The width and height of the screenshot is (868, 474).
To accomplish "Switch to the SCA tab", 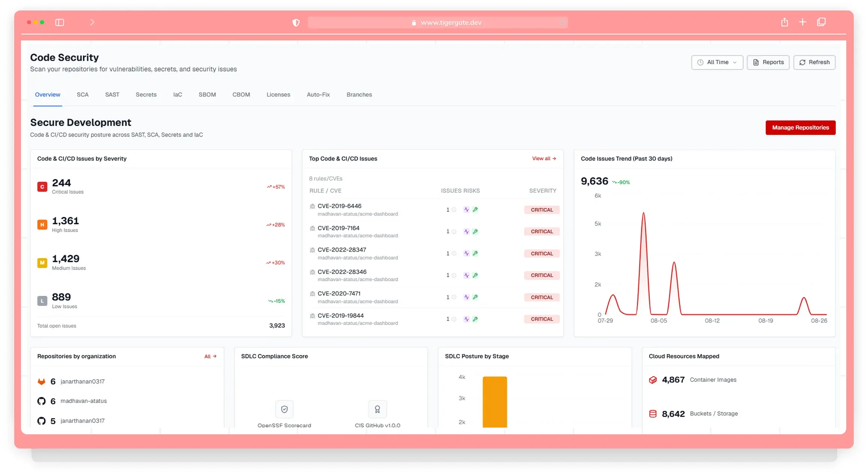I will click(x=82, y=95).
